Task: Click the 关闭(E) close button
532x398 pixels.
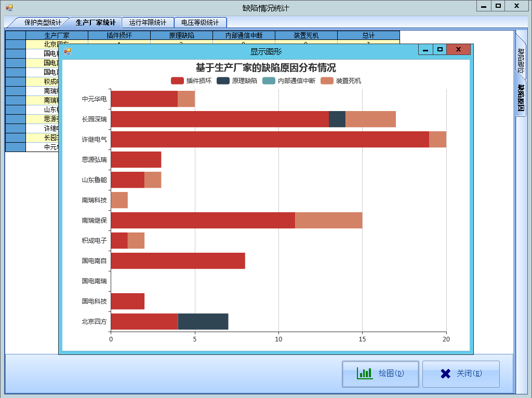Action: [461, 374]
